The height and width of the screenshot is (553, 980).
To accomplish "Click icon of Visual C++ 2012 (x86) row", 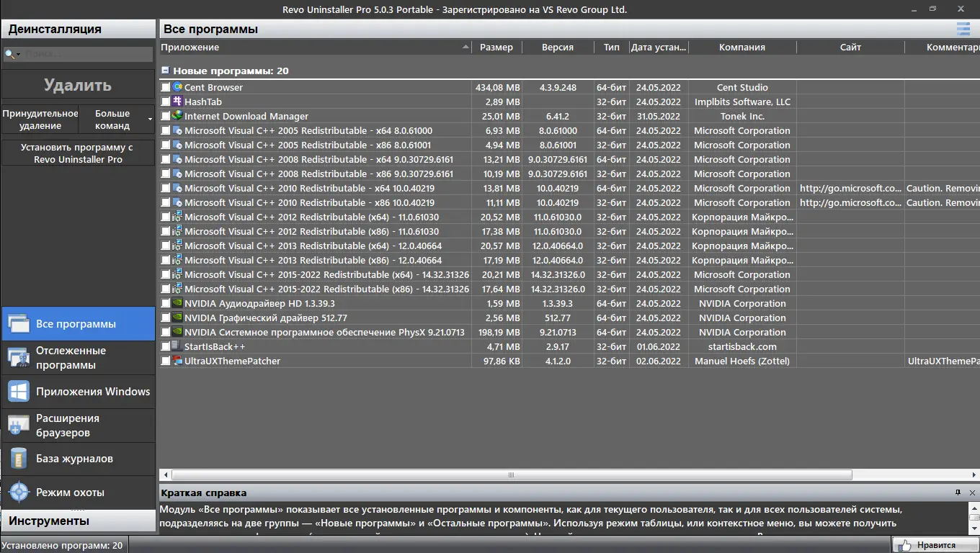I will pyautogui.click(x=177, y=231).
